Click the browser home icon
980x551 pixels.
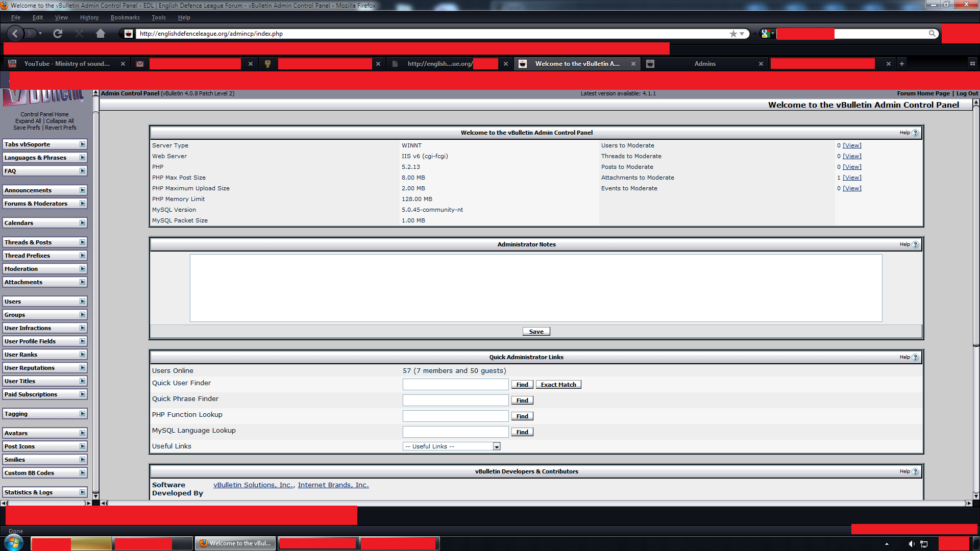pos(101,34)
